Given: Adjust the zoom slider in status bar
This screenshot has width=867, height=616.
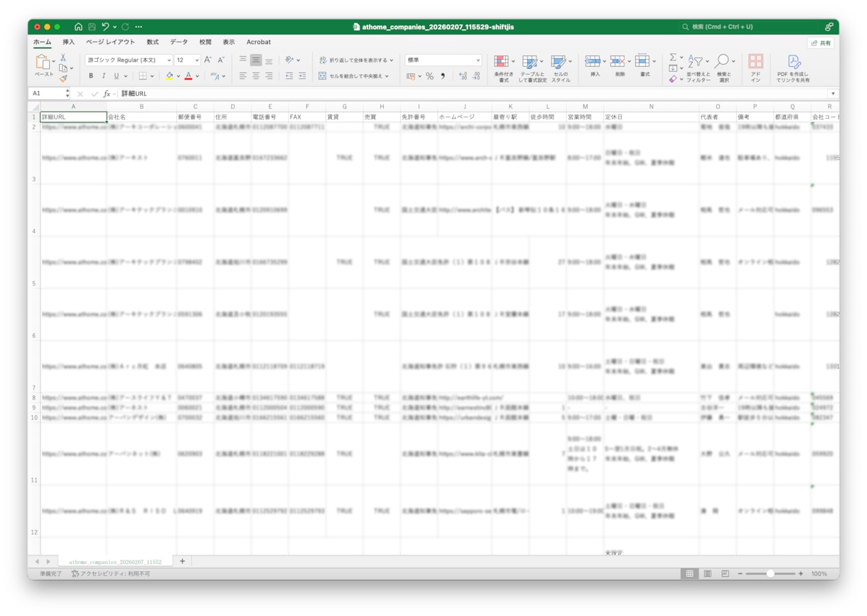Looking at the screenshot, I should [x=770, y=573].
